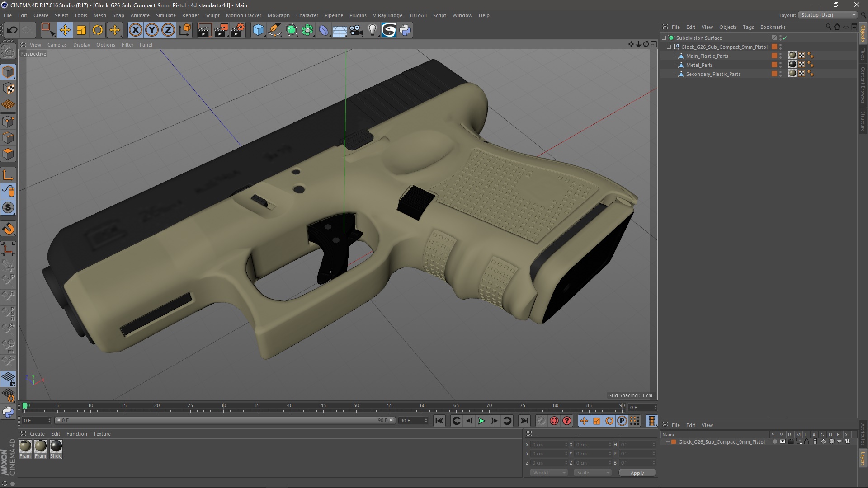Collapse the Glock_G26 null object node
The image size is (868, 488).
pyautogui.click(x=669, y=47)
